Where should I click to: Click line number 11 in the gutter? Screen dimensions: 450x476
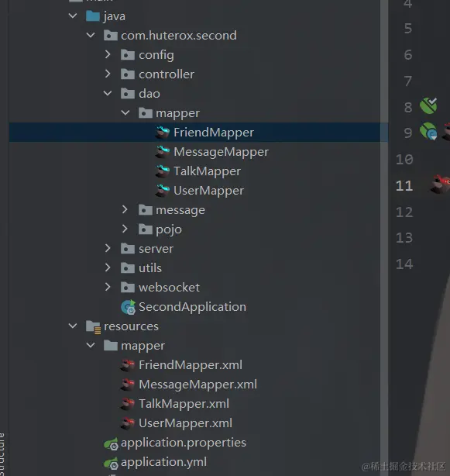pos(404,186)
